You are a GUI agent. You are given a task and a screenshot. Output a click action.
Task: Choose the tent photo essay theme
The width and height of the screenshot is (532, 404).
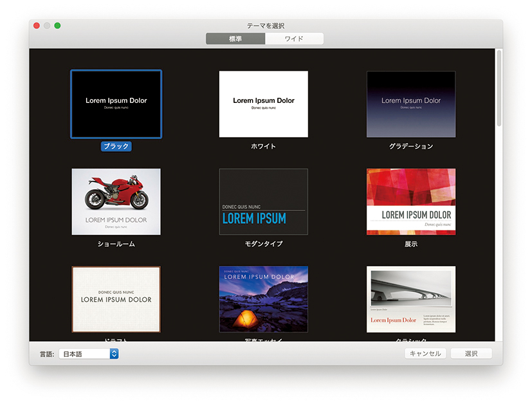click(263, 299)
